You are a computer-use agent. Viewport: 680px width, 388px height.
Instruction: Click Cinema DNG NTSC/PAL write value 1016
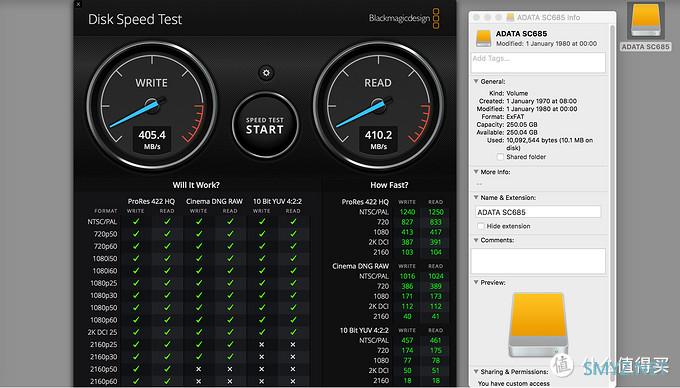click(407, 276)
